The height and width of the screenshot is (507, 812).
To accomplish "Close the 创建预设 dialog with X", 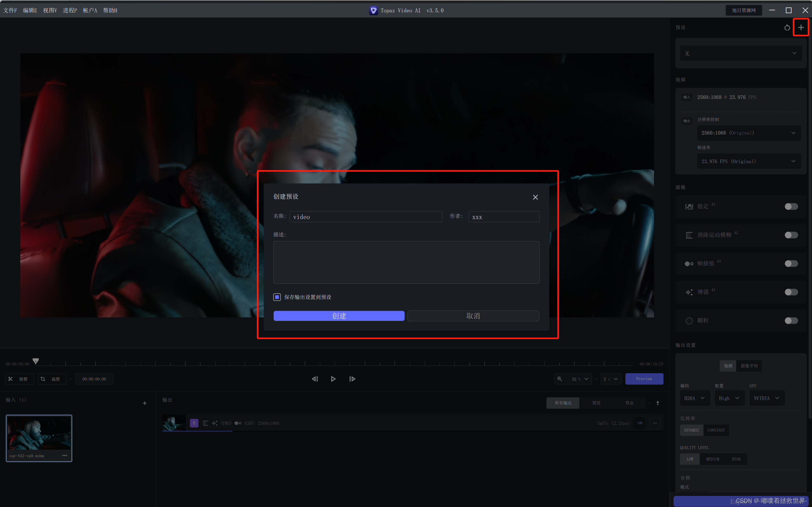I will tap(535, 197).
